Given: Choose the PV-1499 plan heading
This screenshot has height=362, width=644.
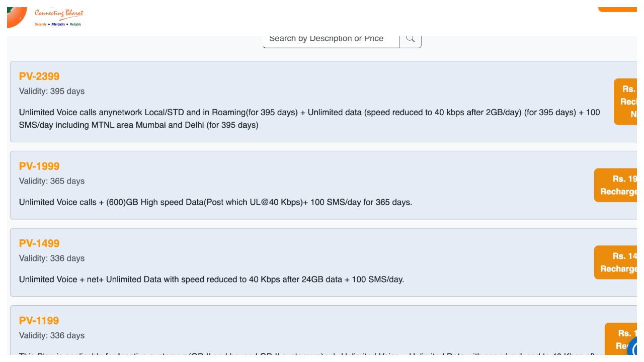Looking at the screenshot, I should click(x=39, y=243).
